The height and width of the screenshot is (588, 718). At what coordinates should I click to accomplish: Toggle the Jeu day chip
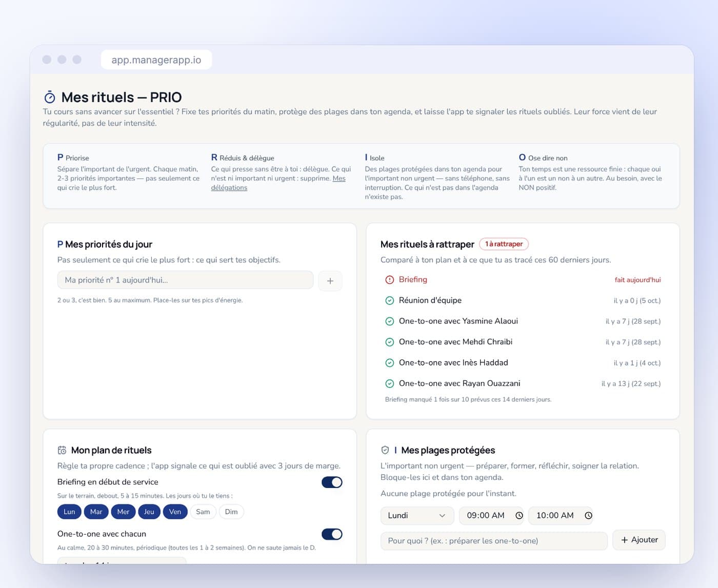point(149,512)
